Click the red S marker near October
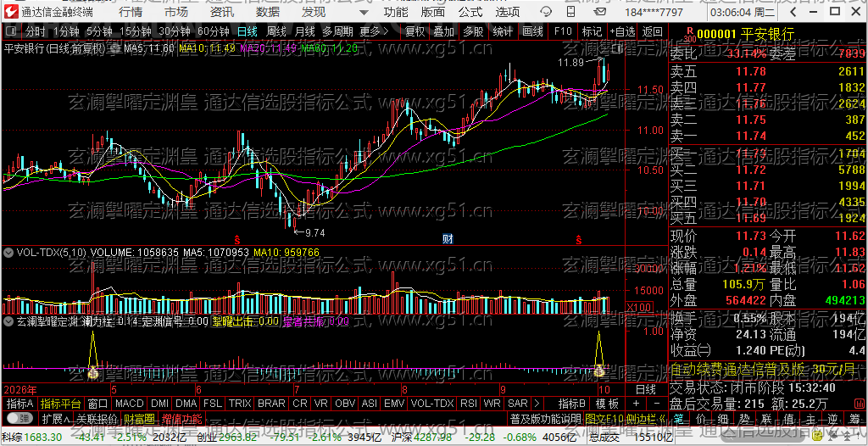The image size is (868, 446). (579, 240)
